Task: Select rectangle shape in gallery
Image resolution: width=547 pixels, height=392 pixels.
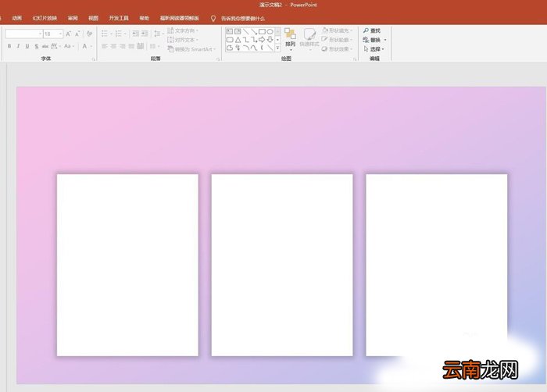Action: pyautogui.click(x=262, y=31)
